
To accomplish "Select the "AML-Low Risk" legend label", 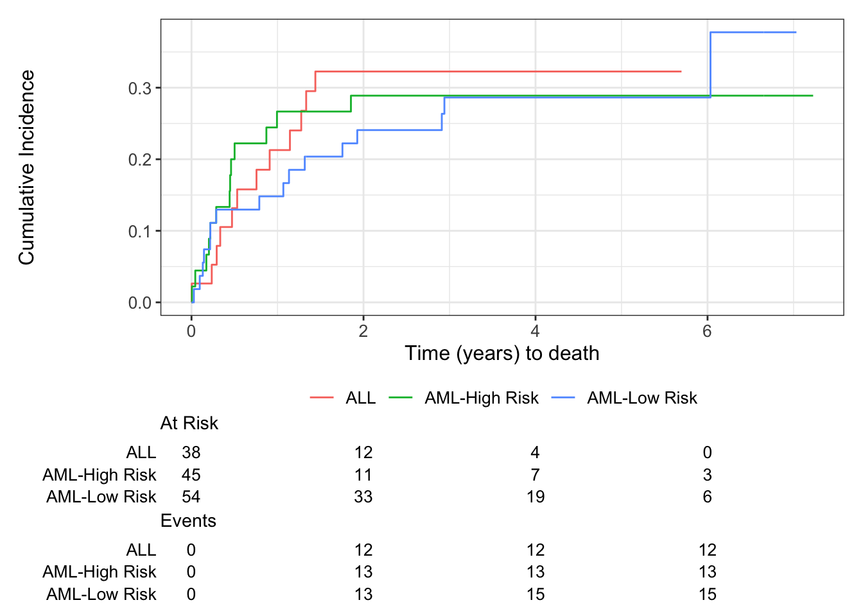I will pos(642,398).
